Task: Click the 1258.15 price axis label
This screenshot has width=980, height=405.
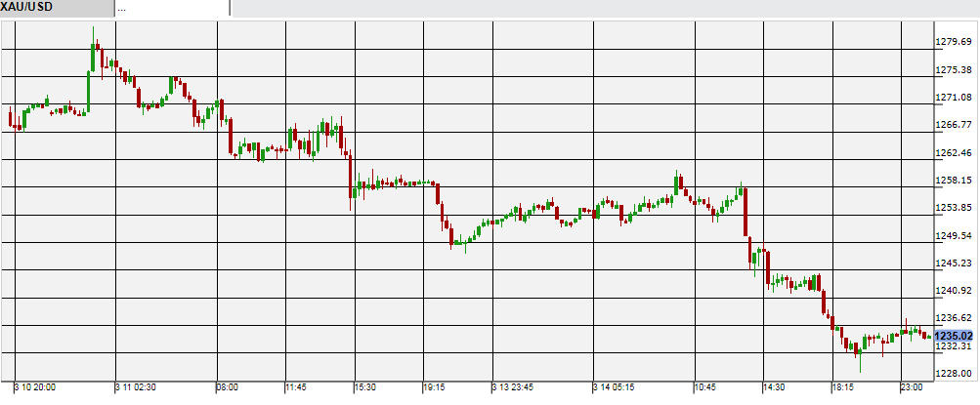Action: [x=955, y=181]
